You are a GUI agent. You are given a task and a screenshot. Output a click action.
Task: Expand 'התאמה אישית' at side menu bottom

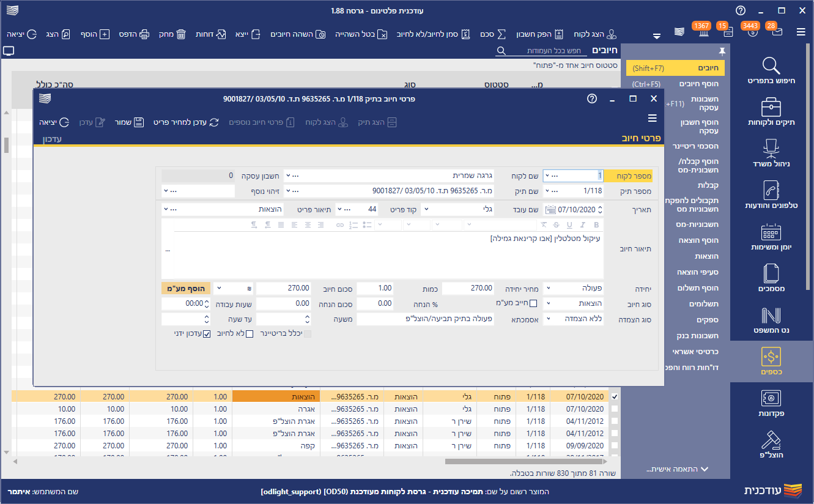(x=678, y=469)
